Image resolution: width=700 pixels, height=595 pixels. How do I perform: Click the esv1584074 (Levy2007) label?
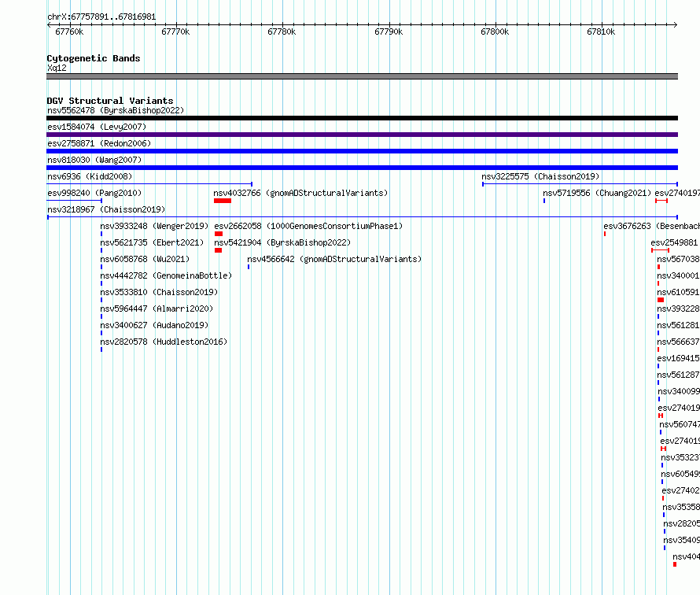[x=97, y=127]
